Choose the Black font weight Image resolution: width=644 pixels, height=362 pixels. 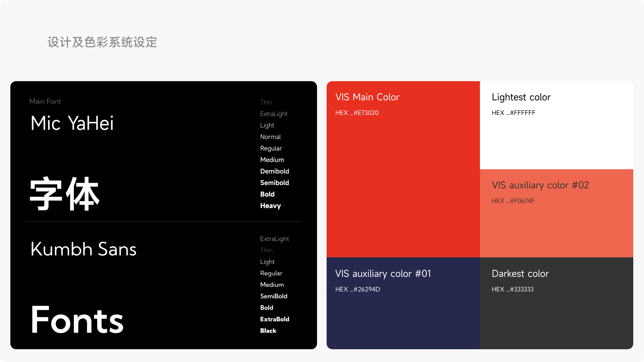(x=268, y=331)
